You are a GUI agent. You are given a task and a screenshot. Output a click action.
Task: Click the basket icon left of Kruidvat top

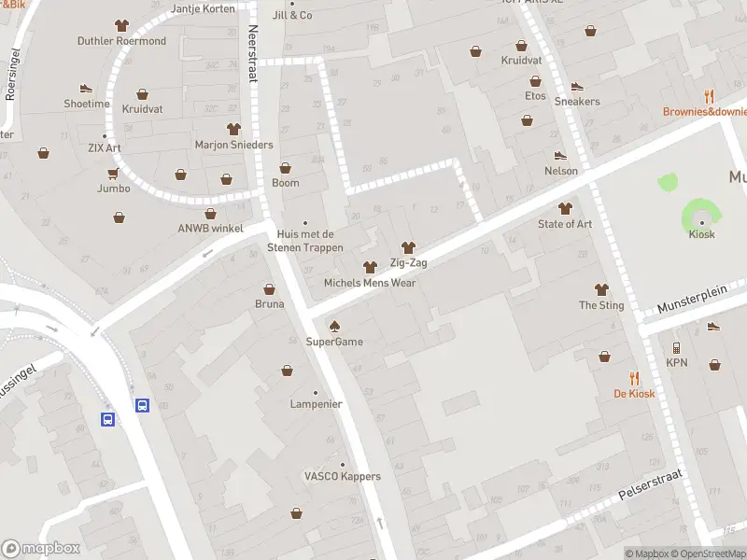475,51
